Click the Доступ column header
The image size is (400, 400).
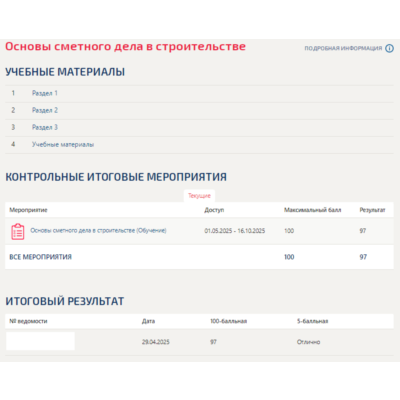214,210
